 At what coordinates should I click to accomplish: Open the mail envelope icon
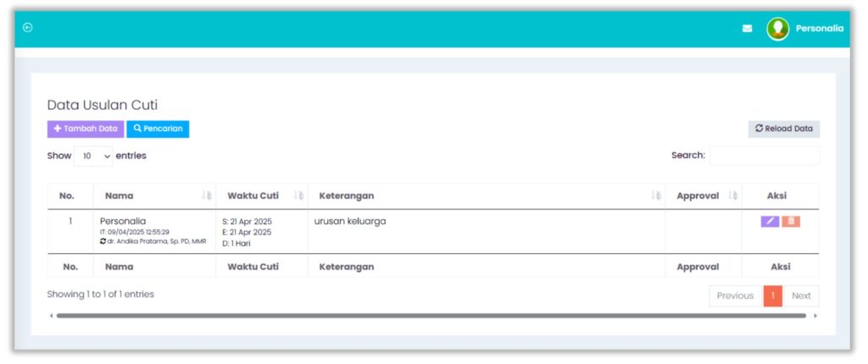coord(747,29)
